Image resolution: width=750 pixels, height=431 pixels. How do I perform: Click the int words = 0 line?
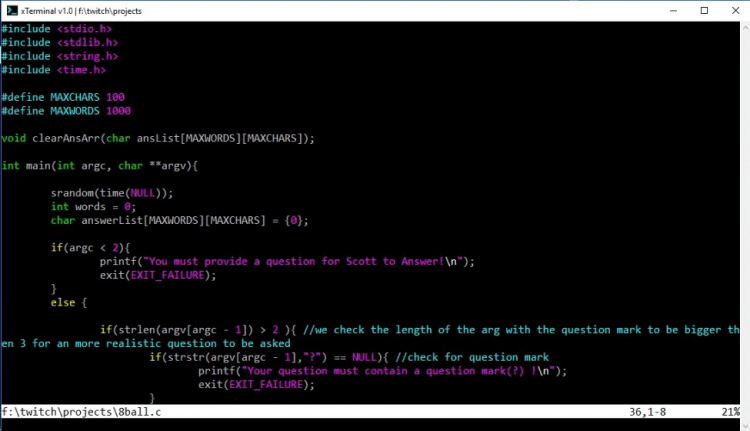tap(92, 206)
